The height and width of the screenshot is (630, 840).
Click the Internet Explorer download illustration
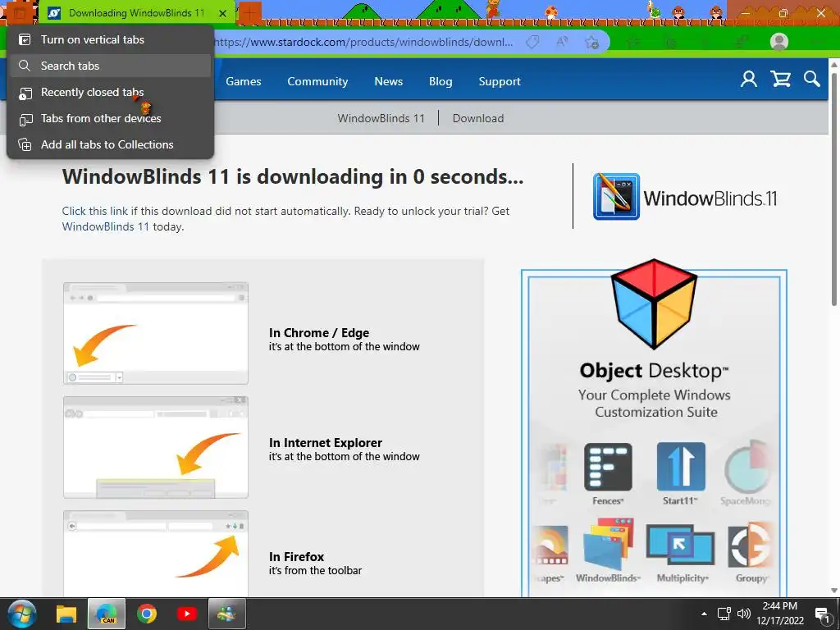156,447
